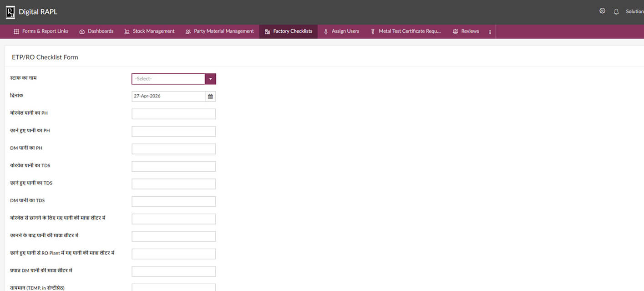Click the Digital RAPL title link

click(38, 12)
